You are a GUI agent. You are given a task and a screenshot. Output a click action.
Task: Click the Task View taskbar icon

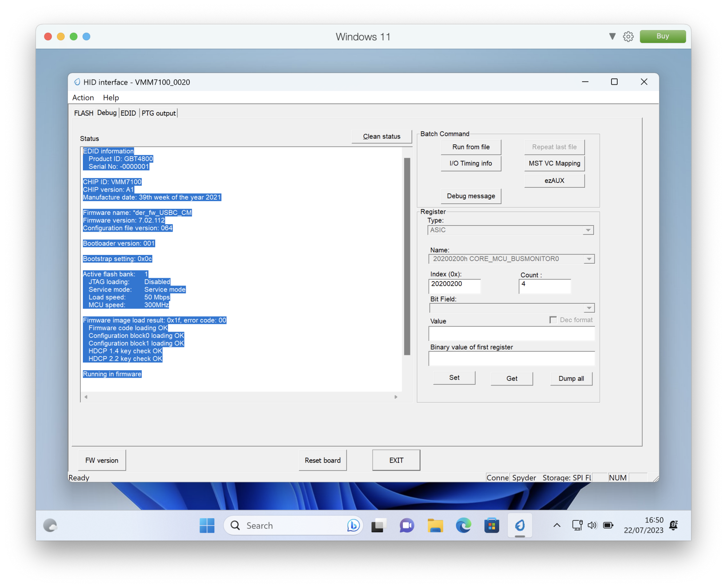[x=378, y=525]
